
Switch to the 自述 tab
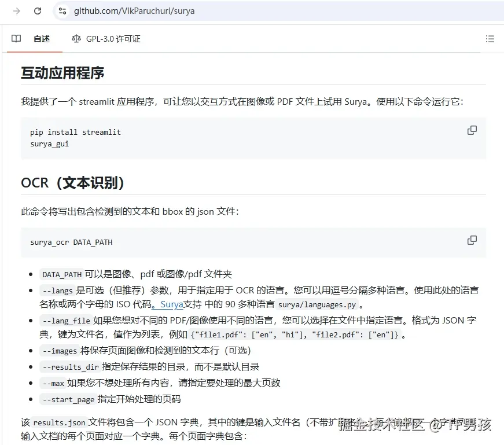click(x=41, y=39)
